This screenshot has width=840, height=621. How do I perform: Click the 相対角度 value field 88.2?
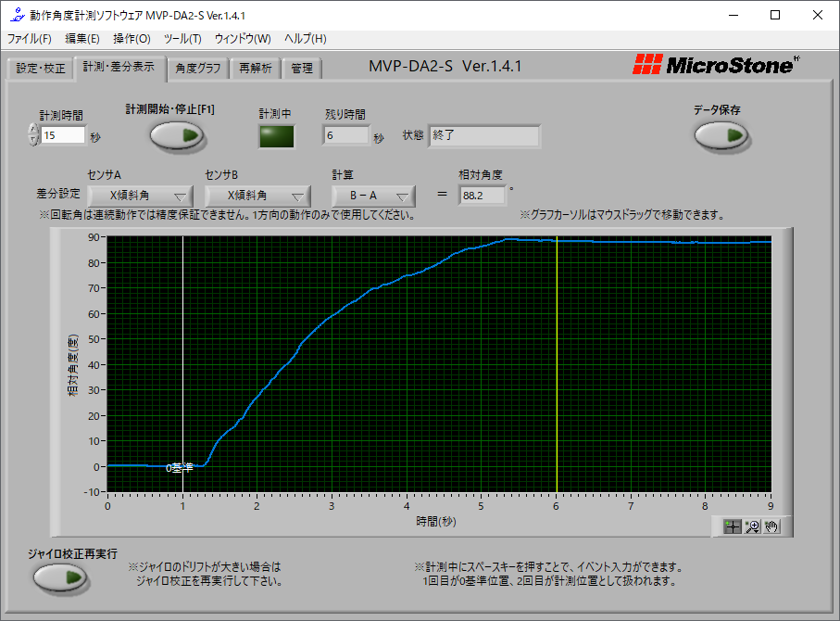pos(481,196)
